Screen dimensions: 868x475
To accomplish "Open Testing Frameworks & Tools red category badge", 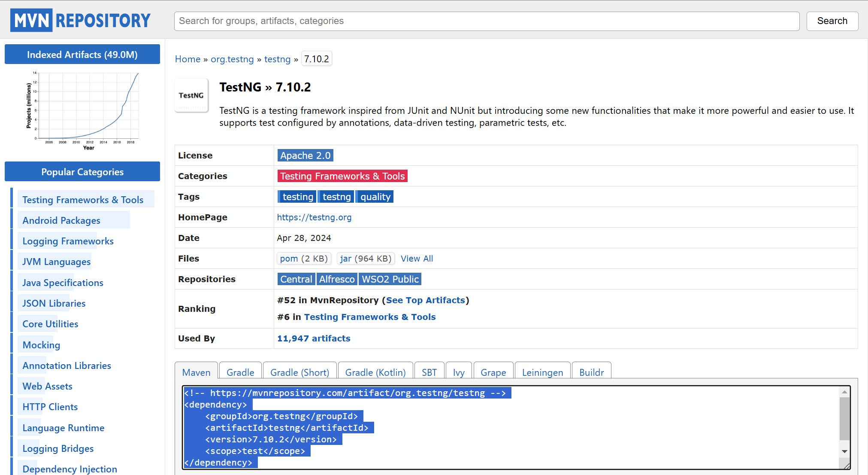I will [x=342, y=176].
